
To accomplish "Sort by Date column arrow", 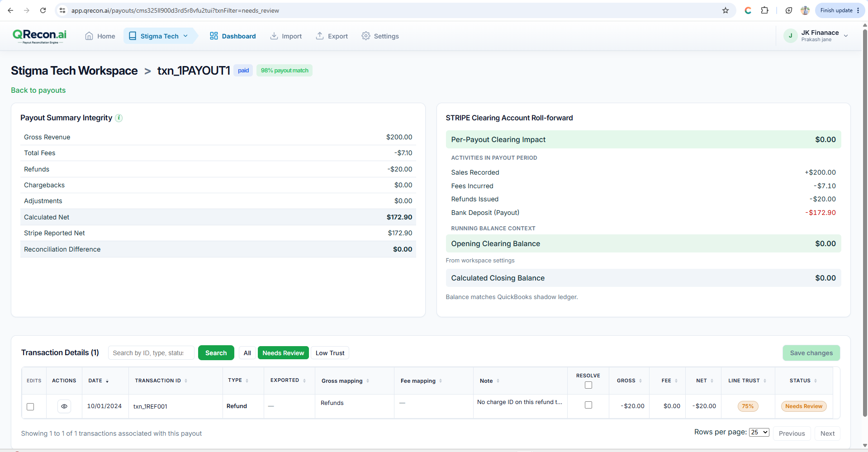I will tap(107, 381).
